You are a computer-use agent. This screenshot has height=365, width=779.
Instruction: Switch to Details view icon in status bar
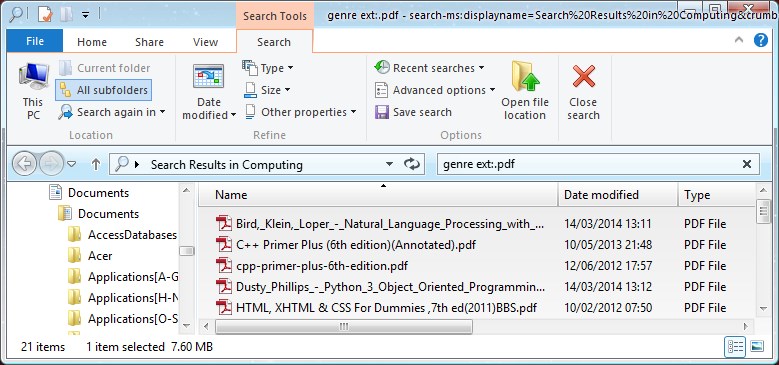735,347
